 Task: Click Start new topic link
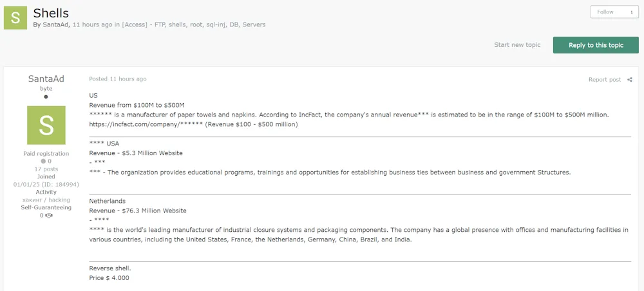click(x=517, y=45)
